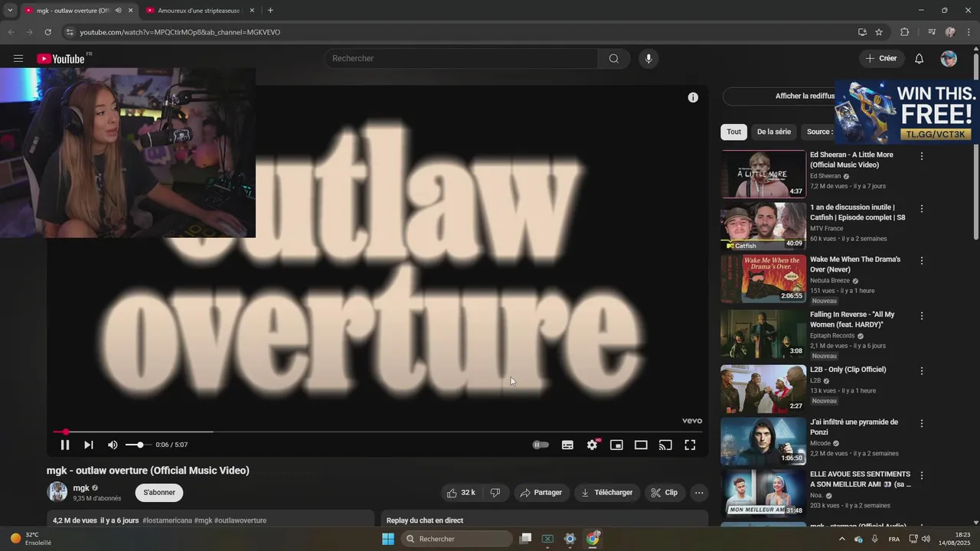Open the mgk channel name link
The width and height of the screenshot is (980, 551).
coord(81,488)
